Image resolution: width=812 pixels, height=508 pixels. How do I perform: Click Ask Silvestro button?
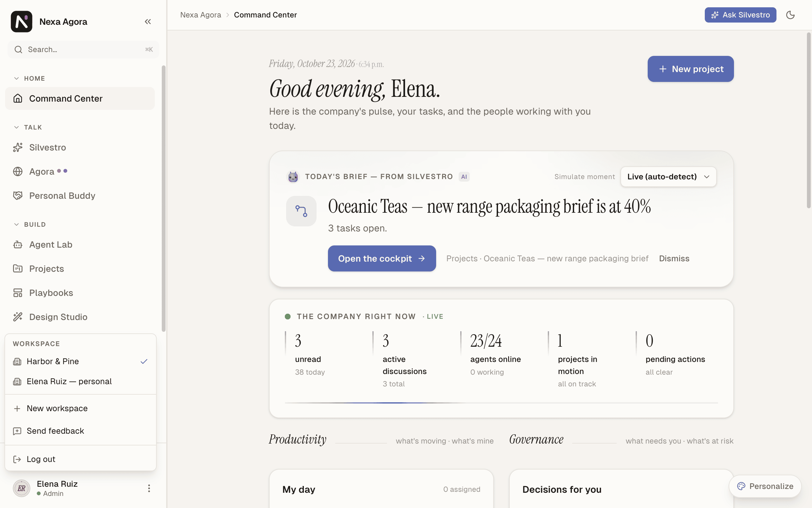click(x=740, y=15)
